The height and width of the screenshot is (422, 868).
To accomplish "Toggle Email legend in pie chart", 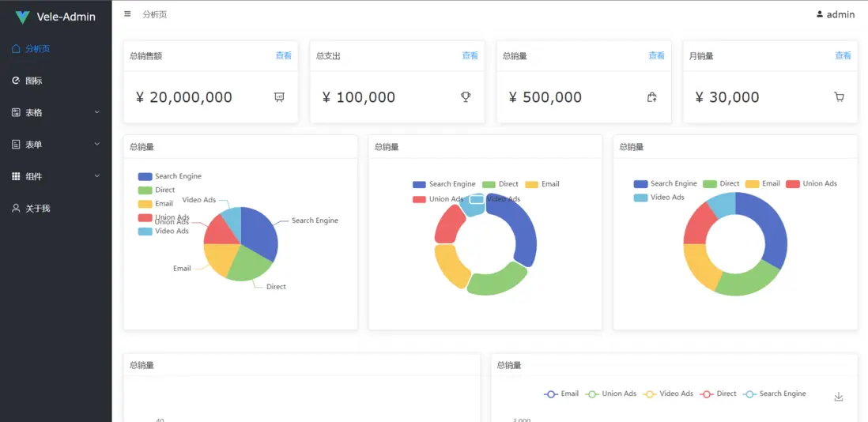I will pos(155,204).
